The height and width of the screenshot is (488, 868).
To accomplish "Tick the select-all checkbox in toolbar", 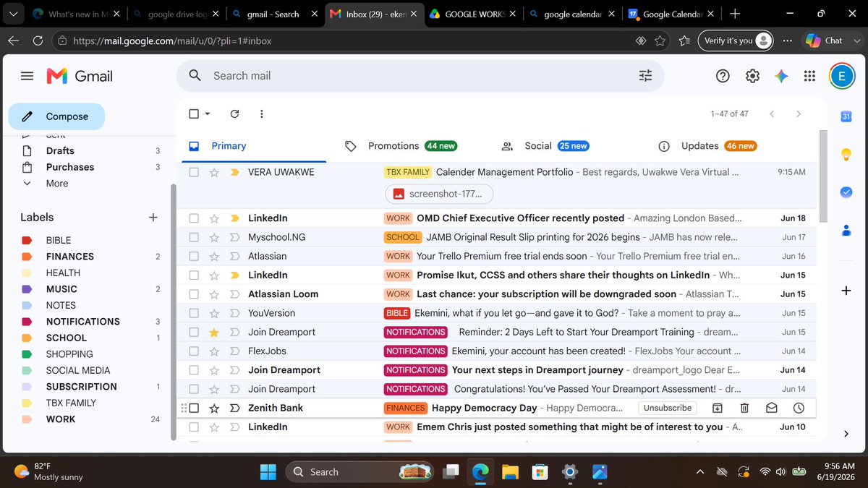I will point(194,114).
